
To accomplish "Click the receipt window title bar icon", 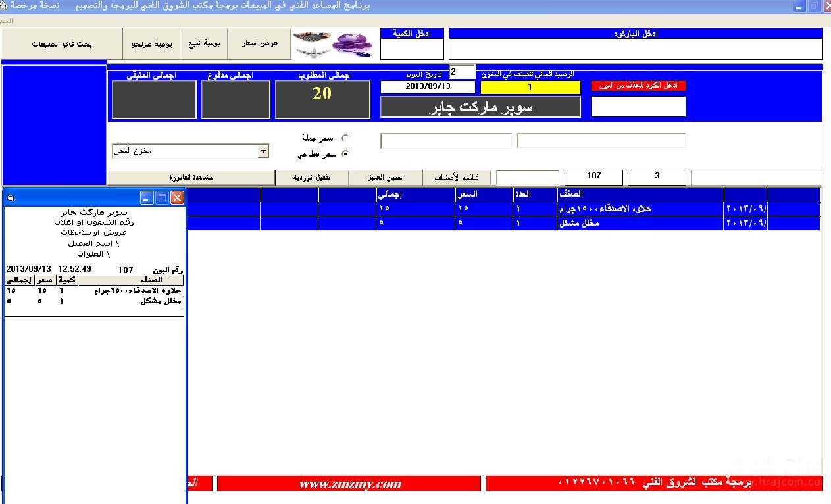I will [11, 197].
